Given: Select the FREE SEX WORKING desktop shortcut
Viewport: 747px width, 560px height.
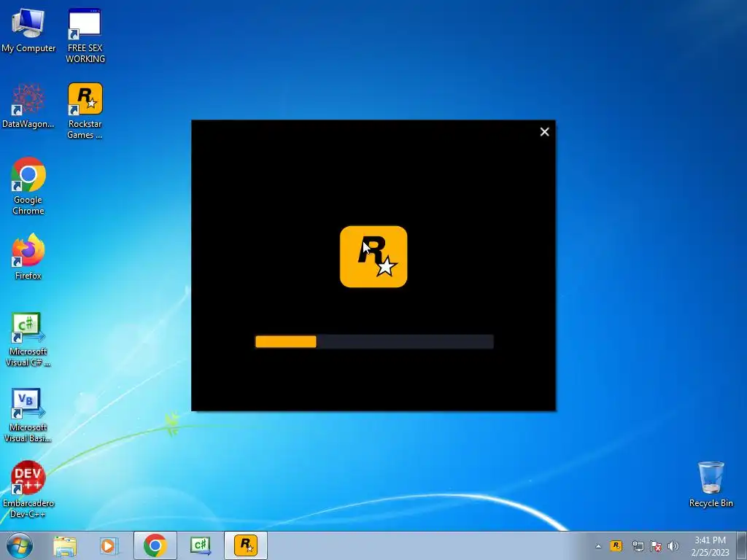Looking at the screenshot, I should point(85,36).
